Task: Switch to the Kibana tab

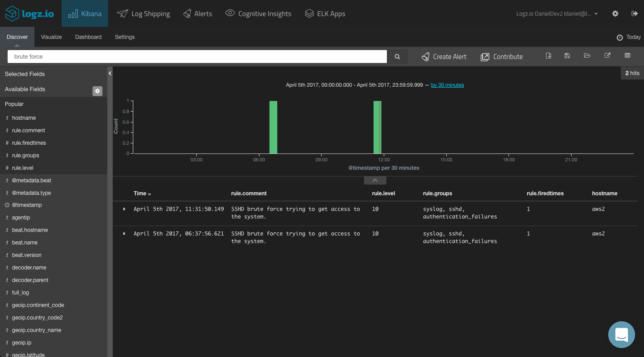Action: (x=85, y=13)
